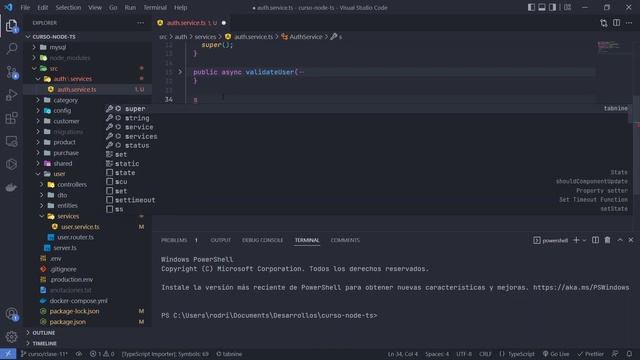This screenshot has width=640, height=360.
Task: Switch to the Output tab
Action: point(221,240)
